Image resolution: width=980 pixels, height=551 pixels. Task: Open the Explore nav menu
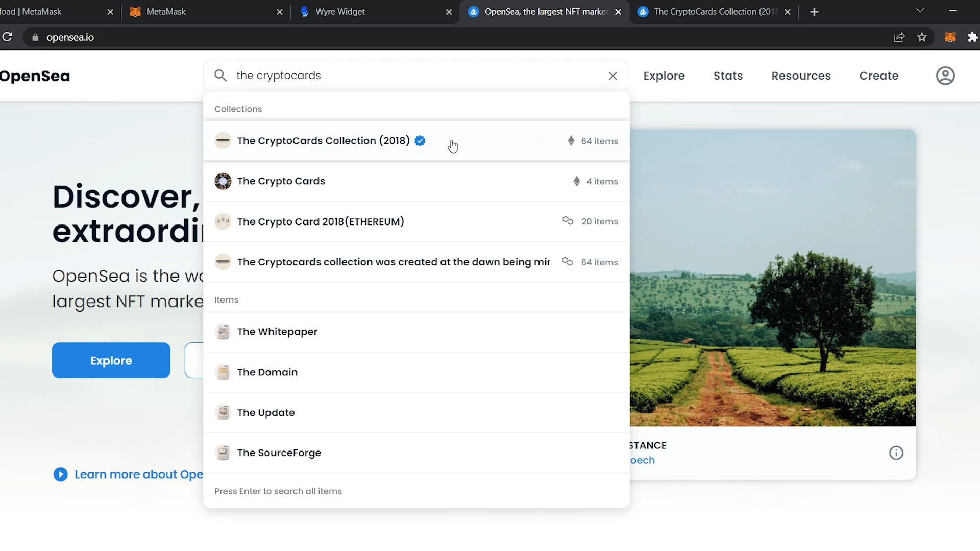(x=664, y=76)
